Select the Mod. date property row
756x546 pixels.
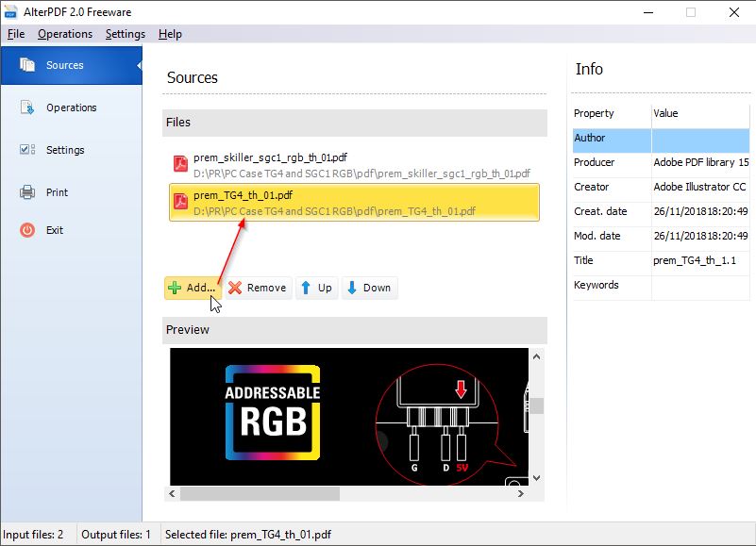click(x=661, y=239)
